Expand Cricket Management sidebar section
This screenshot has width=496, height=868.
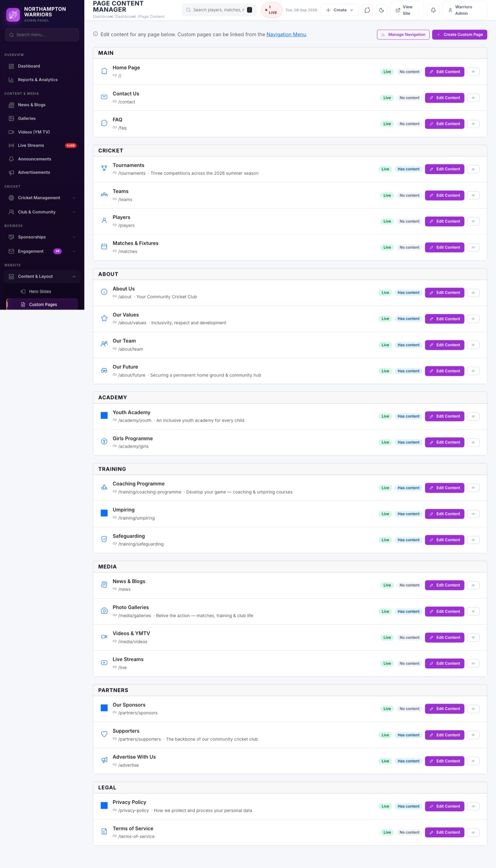(42, 198)
